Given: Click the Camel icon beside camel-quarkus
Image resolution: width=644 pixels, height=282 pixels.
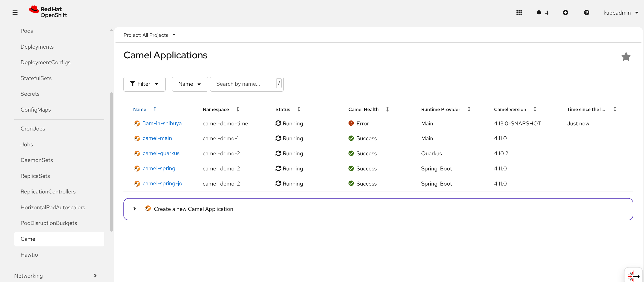Looking at the screenshot, I should pos(137,154).
